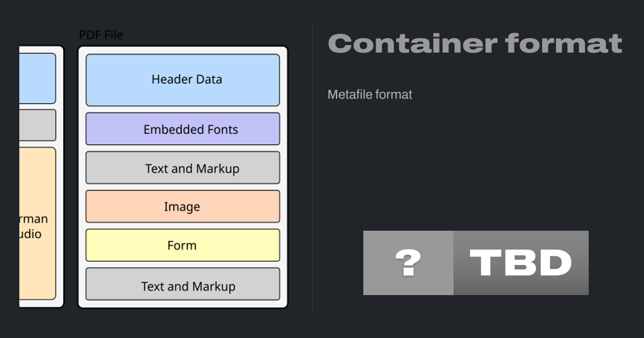Click the question mark icon
Viewport: 644px width, 338px height.
408,263
